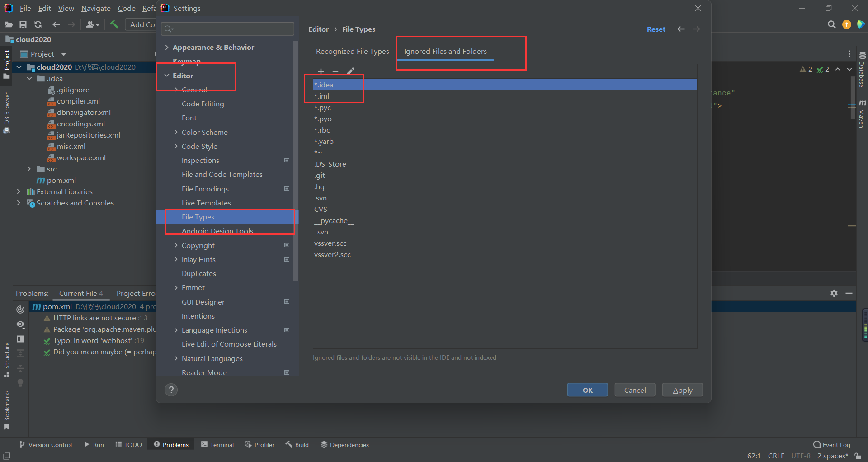Save all files with the diskette icon
This screenshot has width=868, height=462.
point(23,24)
